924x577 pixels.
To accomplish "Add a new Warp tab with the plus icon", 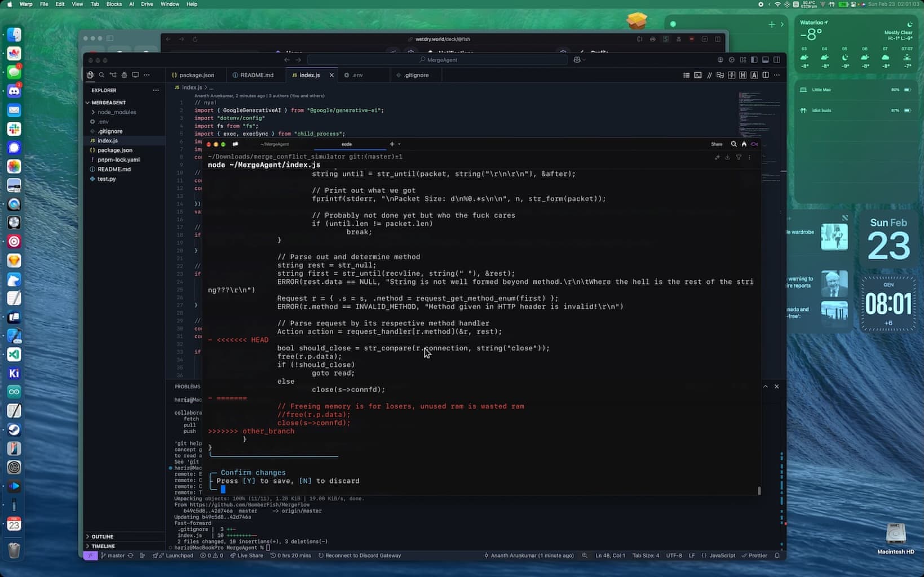I will (x=392, y=144).
